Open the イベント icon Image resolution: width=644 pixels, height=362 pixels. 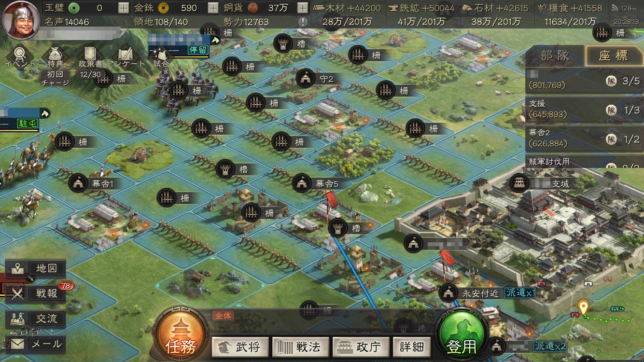[20, 56]
